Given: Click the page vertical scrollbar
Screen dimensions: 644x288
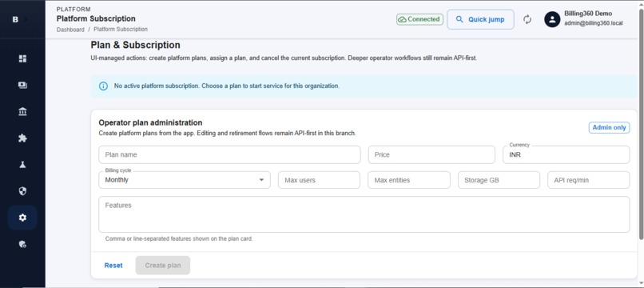Looking at the screenshot, I should click(x=641, y=123).
